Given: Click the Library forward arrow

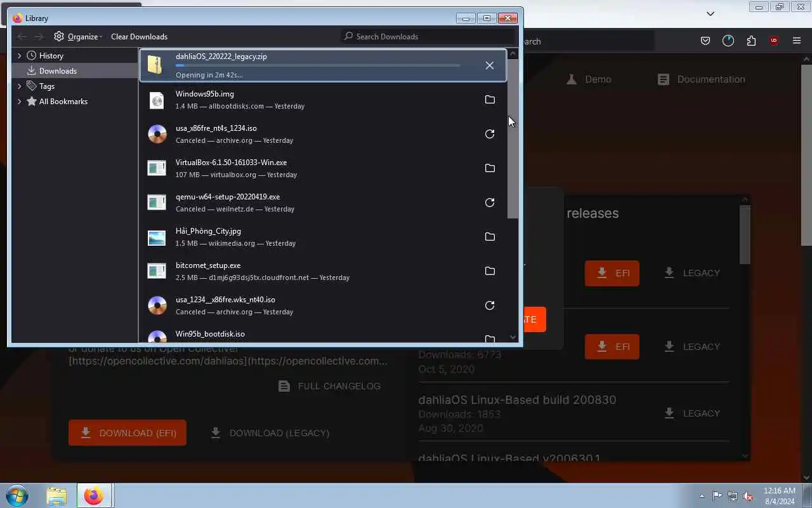Looking at the screenshot, I should click(39, 37).
